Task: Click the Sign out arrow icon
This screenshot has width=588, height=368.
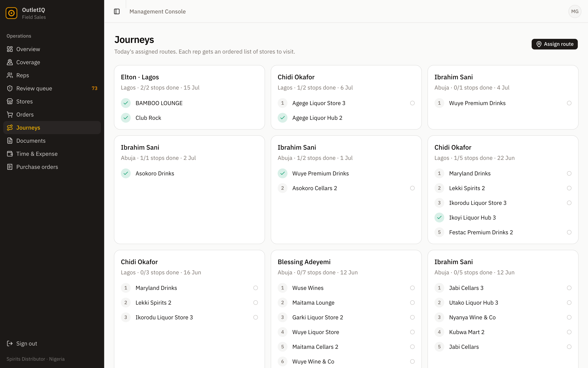Action: (10, 343)
